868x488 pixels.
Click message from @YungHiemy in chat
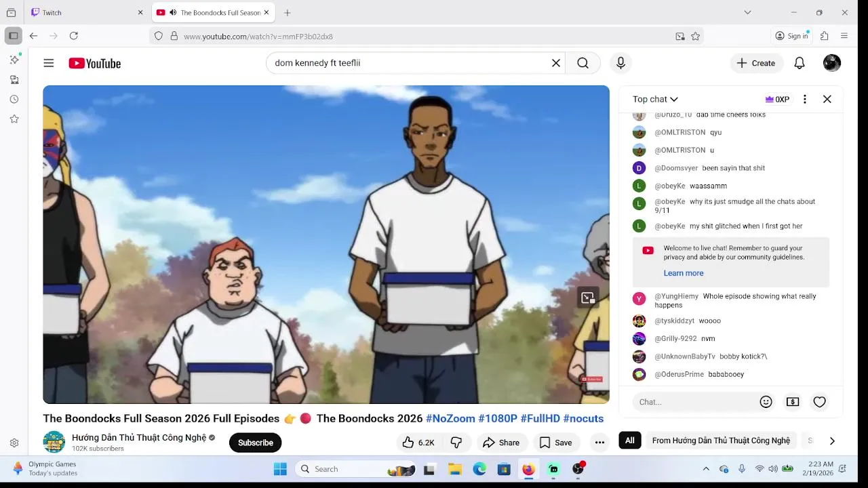pos(731,300)
